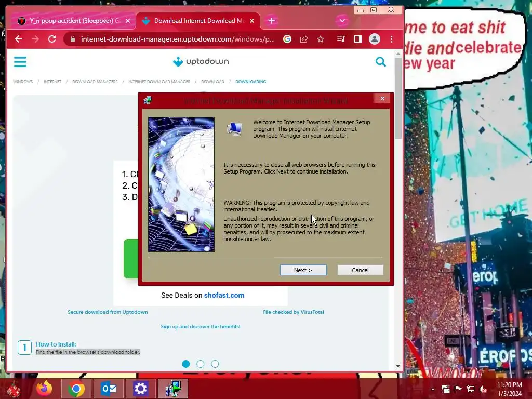532x399 pixels.
Task: Click the IDM installer taskbar icon
Action: 172,389
